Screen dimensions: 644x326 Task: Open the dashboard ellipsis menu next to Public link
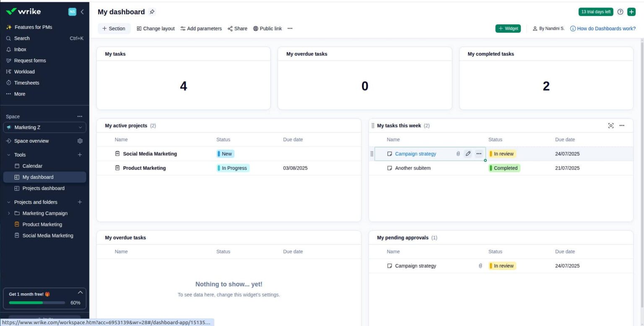click(290, 28)
